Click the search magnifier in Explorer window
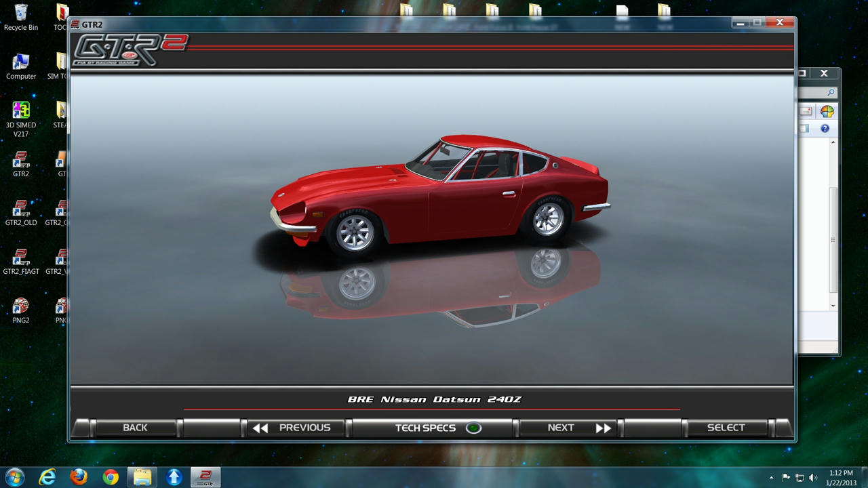Screen dimensions: 868x488 click(x=831, y=93)
